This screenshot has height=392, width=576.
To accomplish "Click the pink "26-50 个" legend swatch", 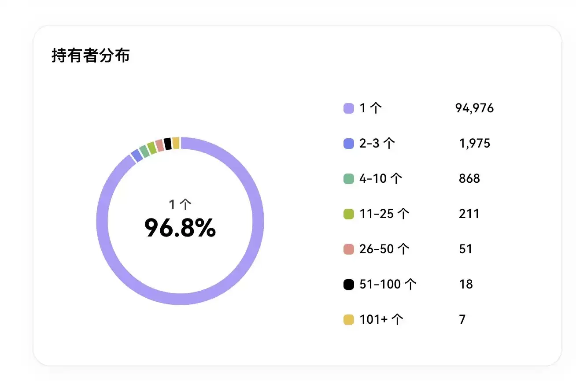I will (348, 249).
